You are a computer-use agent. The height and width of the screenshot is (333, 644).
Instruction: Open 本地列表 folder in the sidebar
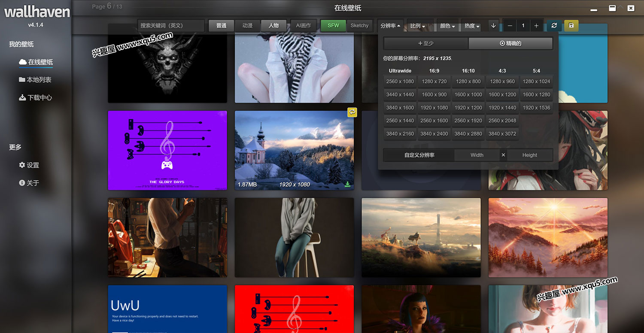pyautogui.click(x=35, y=80)
